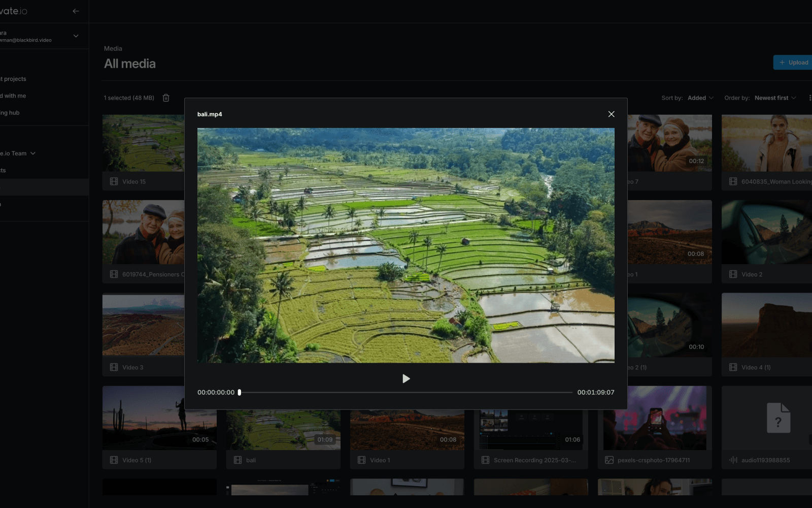The height and width of the screenshot is (508, 812).
Task: Select the Screen Recording 2025-03 thumbnail
Action: (x=531, y=430)
